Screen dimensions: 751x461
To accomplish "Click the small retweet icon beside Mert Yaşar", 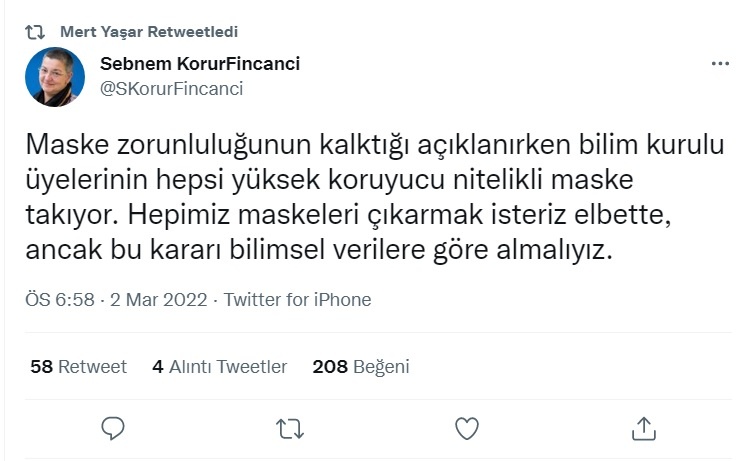I will (35, 31).
